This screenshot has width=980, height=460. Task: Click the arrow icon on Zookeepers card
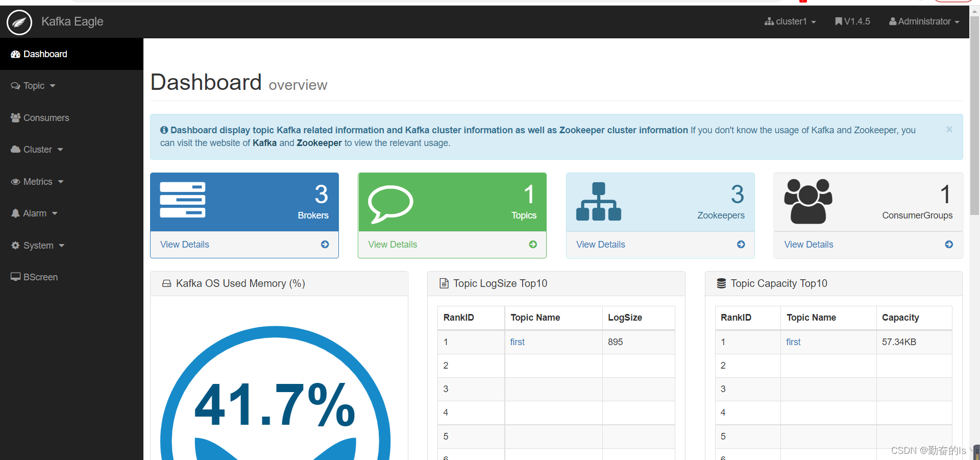741,245
